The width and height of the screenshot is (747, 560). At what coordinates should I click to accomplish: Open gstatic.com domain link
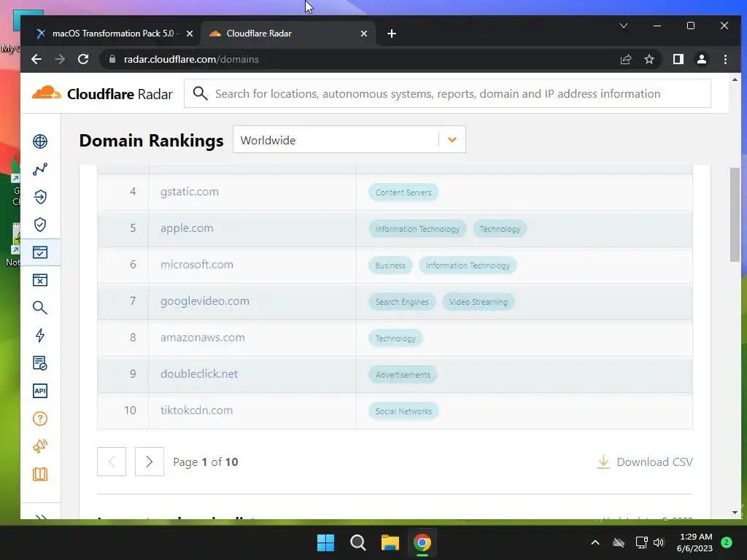coord(190,192)
